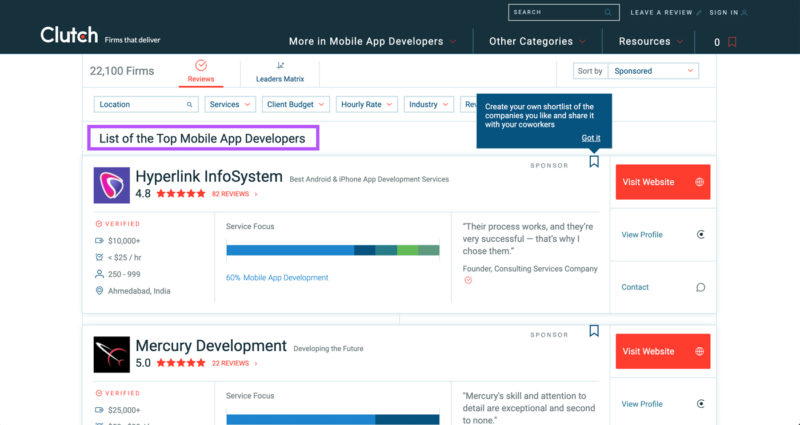Select the blue Mobile App Development bar segment

coord(290,250)
